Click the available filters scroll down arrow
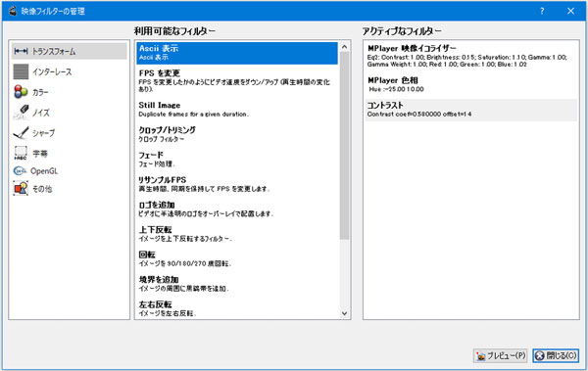Screen dimensions: 588x371 [344, 313]
